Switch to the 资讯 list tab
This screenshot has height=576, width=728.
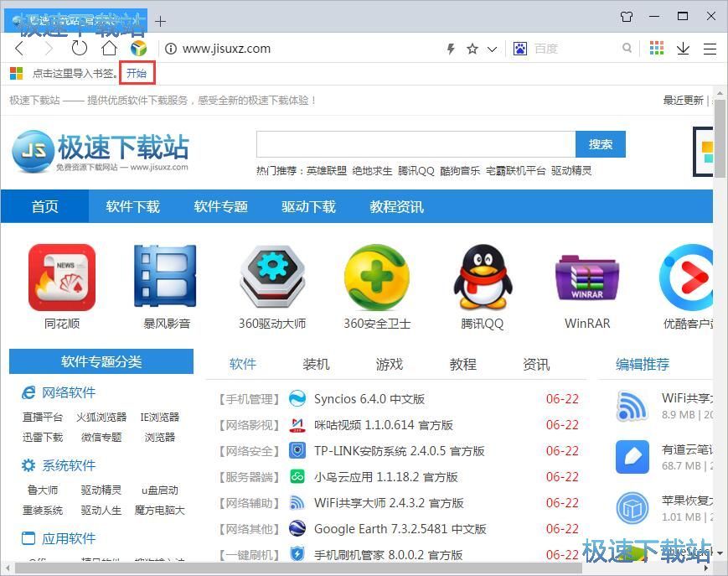[536, 364]
